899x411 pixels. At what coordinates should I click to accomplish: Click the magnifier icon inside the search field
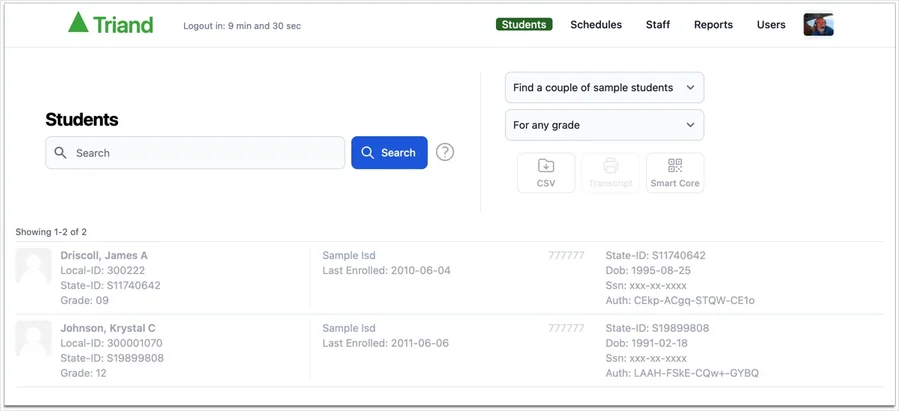tap(60, 152)
